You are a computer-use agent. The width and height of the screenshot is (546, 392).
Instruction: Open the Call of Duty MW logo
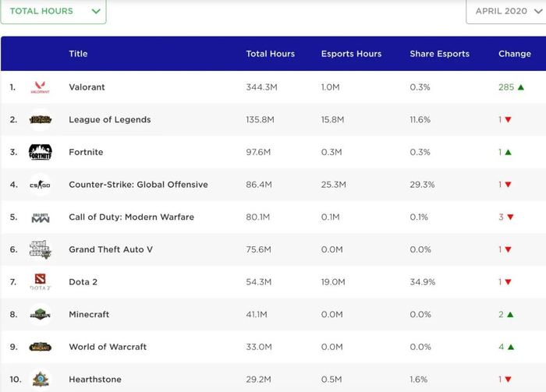(40, 217)
